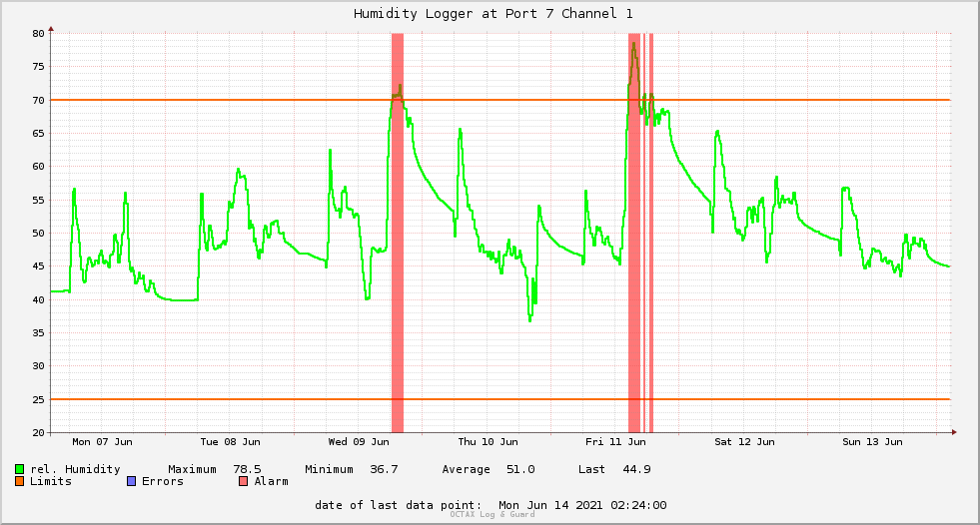Click the 'Mon 07 Jun' x-axis label
The width and height of the screenshot is (980, 525).
click(103, 442)
